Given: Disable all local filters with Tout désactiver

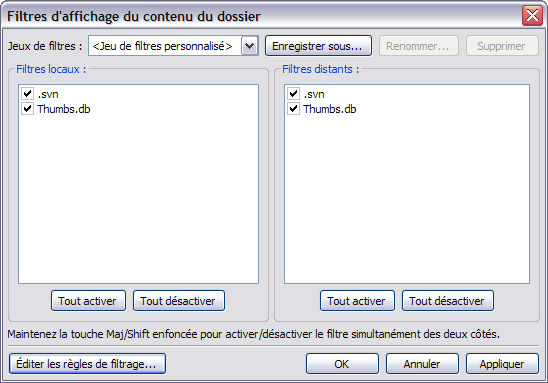Looking at the screenshot, I should (179, 301).
